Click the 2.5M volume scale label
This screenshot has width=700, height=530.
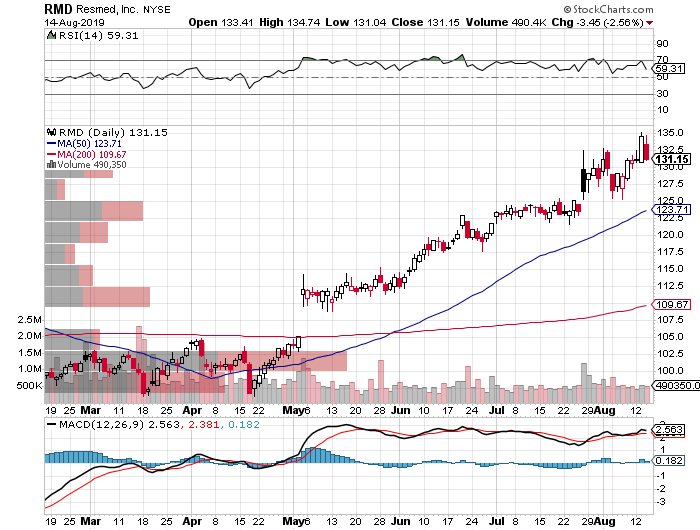tap(29, 320)
